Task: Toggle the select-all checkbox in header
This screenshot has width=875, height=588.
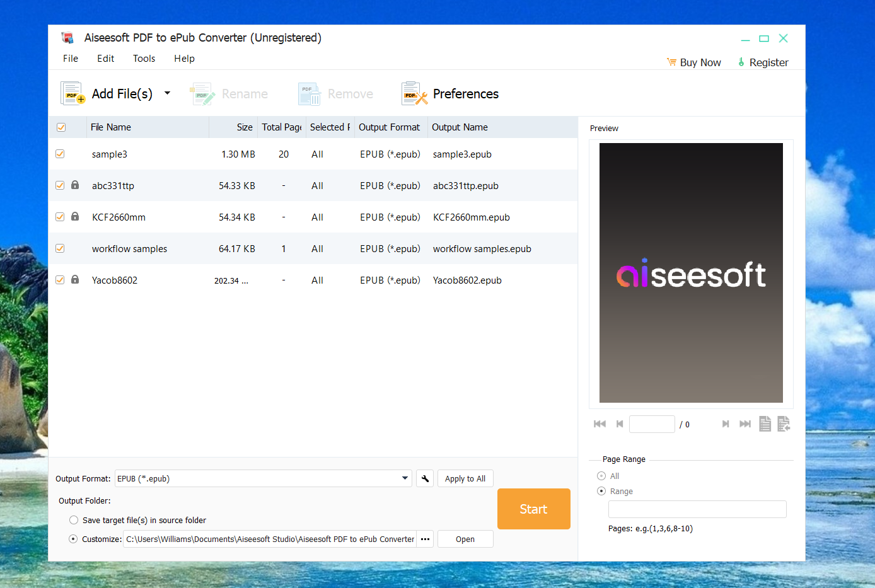Action: [61, 127]
